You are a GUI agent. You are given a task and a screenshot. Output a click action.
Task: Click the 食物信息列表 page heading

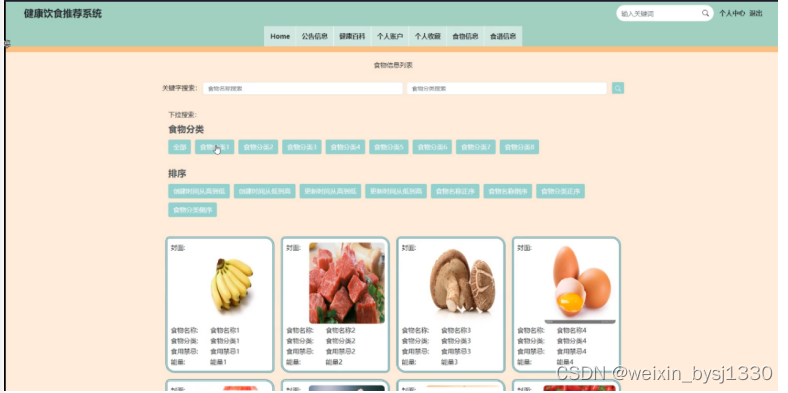click(393, 65)
